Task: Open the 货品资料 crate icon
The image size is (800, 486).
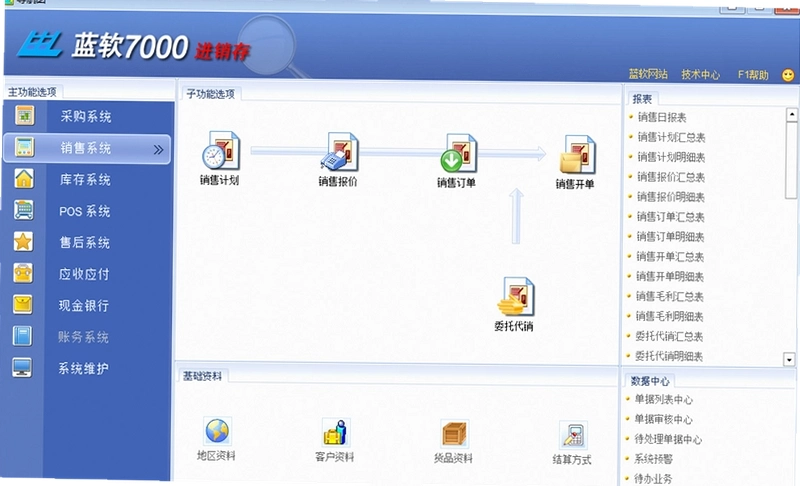Action: coord(454,434)
